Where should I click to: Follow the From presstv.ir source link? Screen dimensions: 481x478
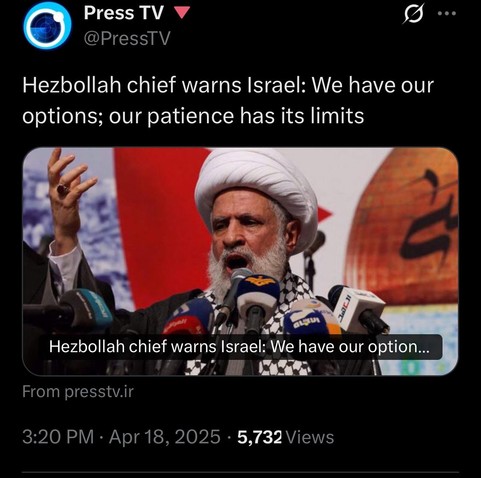click(x=78, y=392)
